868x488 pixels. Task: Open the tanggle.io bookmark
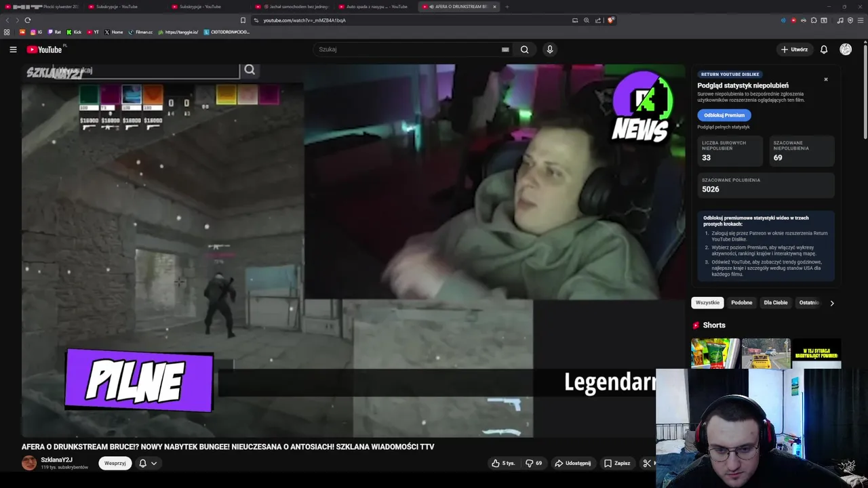[178, 32]
